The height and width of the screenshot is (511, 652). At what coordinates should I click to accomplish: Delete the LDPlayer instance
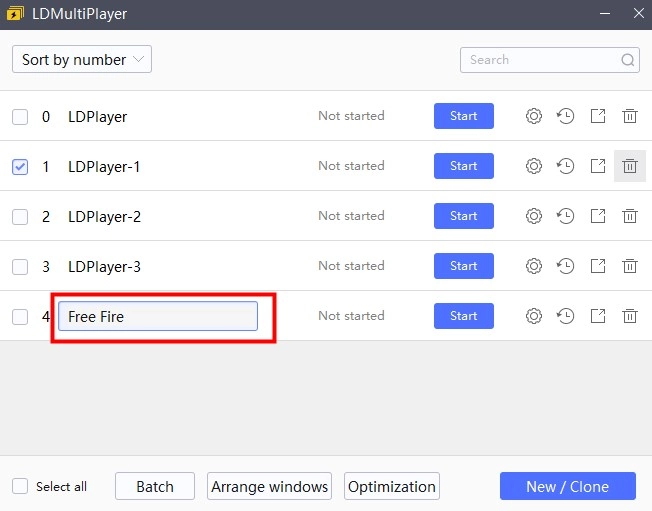coord(630,116)
